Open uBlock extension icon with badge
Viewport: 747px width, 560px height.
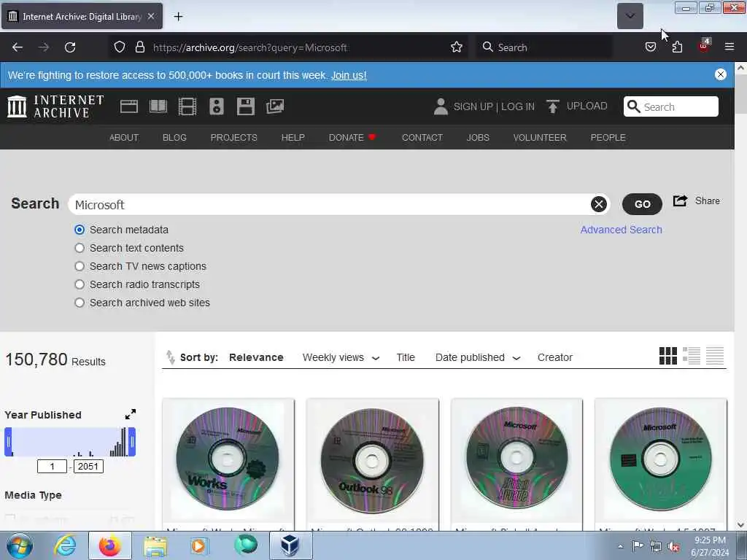(x=704, y=46)
